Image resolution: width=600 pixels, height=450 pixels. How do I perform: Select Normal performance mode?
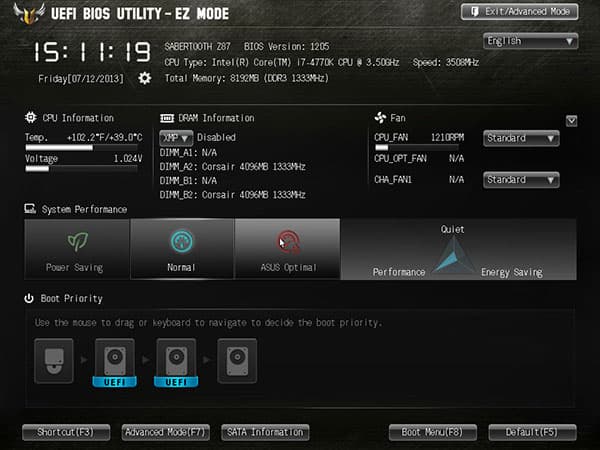[x=182, y=249]
